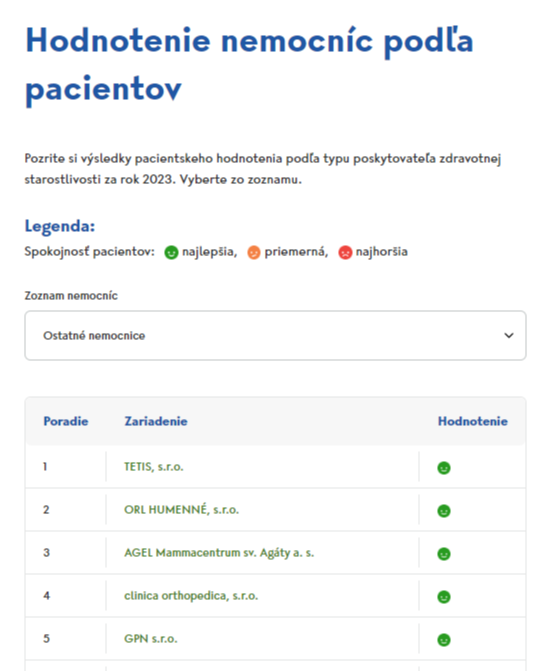Click green smiley for AGEL Mammacentrum row
The width and height of the screenshot is (545, 671).
pyautogui.click(x=444, y=554)
